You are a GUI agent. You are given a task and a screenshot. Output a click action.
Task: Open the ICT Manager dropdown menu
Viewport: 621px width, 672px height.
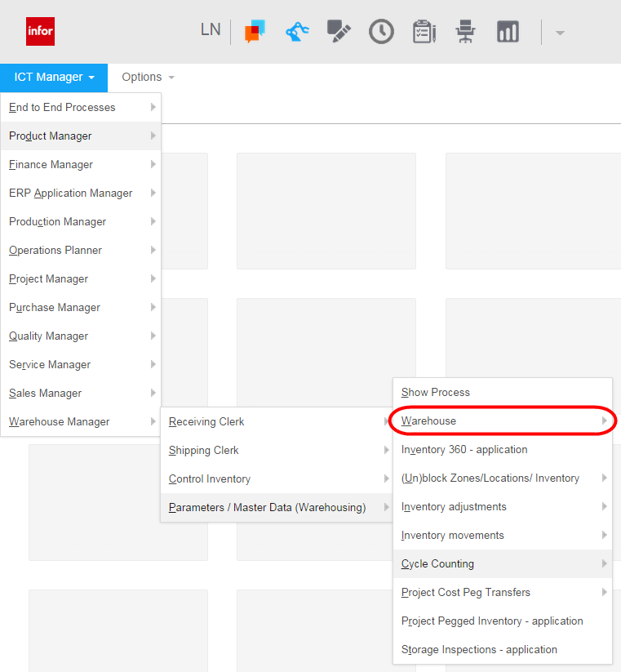coord(54,78)
